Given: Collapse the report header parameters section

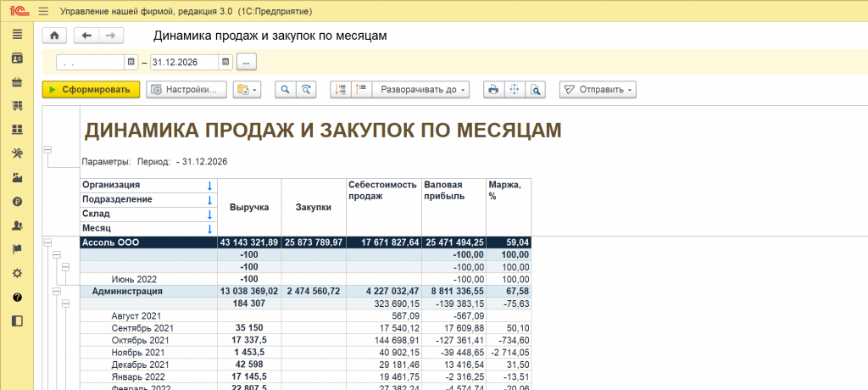Looking at the screenshot, I should [x=48, y=149].
